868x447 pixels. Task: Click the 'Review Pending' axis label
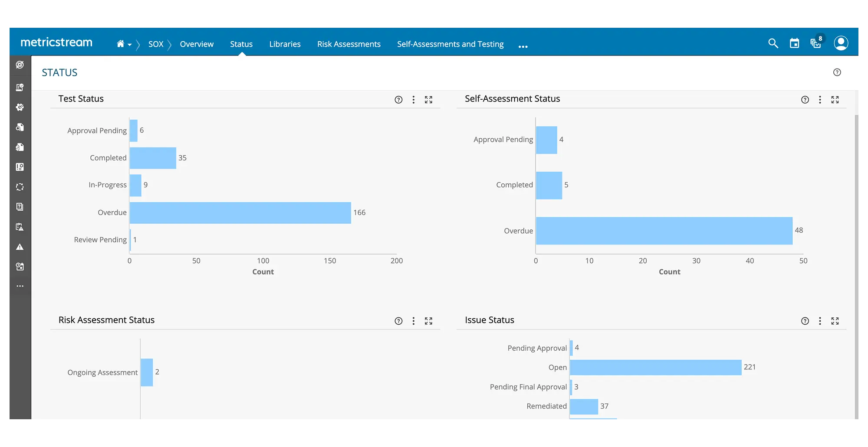pos(100,240)
